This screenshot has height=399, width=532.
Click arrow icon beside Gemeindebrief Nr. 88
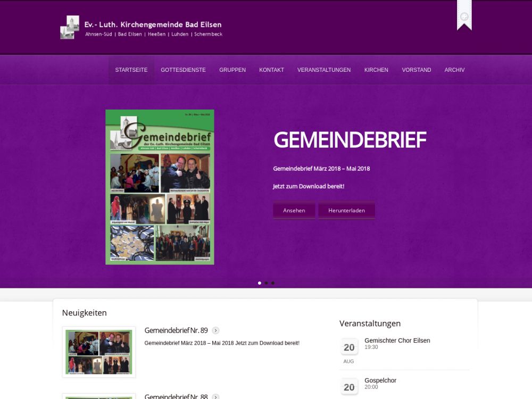[215, 397]
